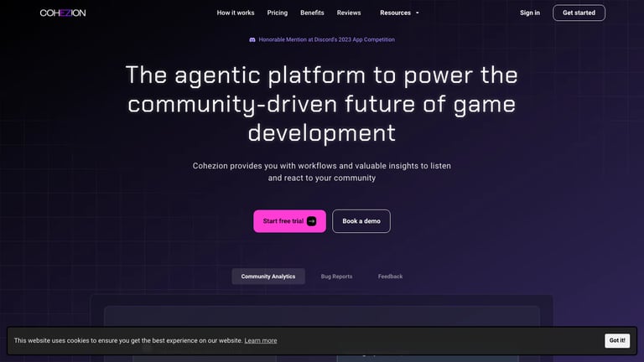The width and height of the screenshot is (644, 362).
Task: Click the Book a demo button
Action: click(x=361, y=221)
